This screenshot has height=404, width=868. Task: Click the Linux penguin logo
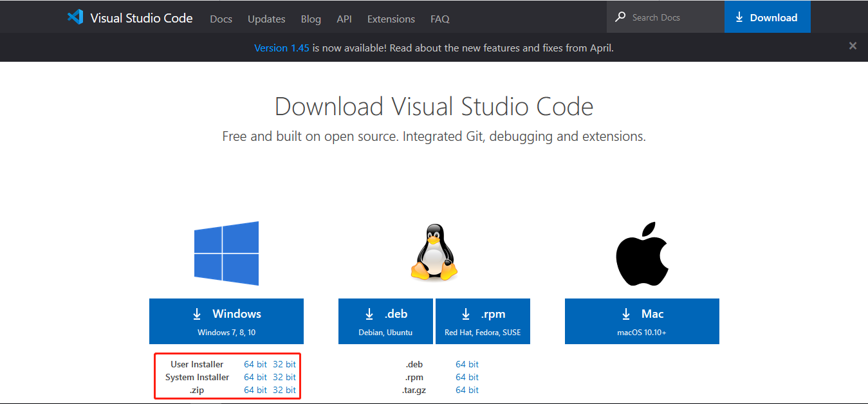pyautogui.click(x=434, y=252)
